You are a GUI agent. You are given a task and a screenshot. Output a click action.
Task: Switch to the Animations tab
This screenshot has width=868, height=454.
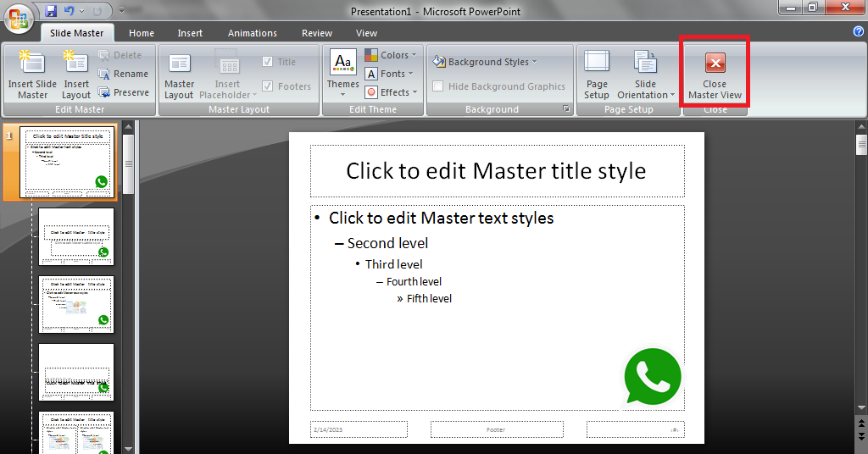[252, 33]
